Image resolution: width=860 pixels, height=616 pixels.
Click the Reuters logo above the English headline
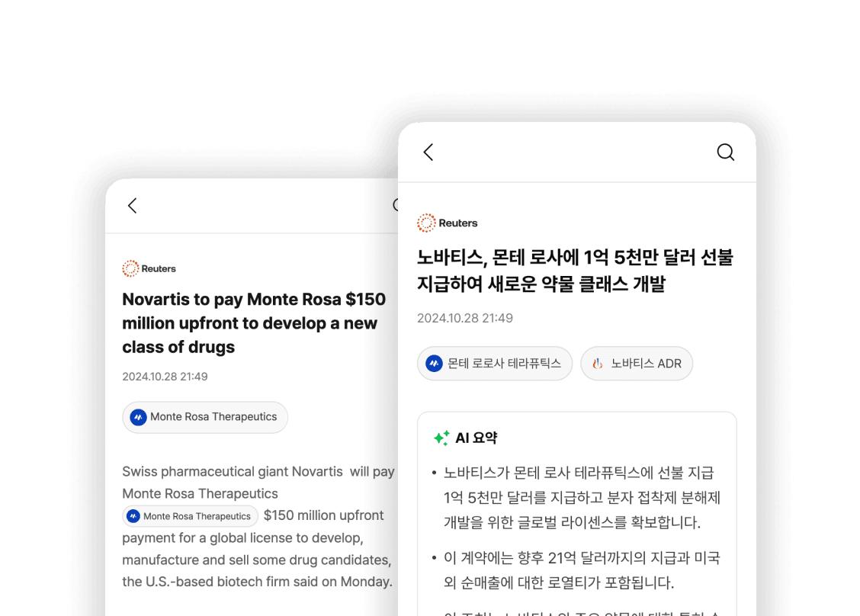pyautogui.click(x=149, y=268)
